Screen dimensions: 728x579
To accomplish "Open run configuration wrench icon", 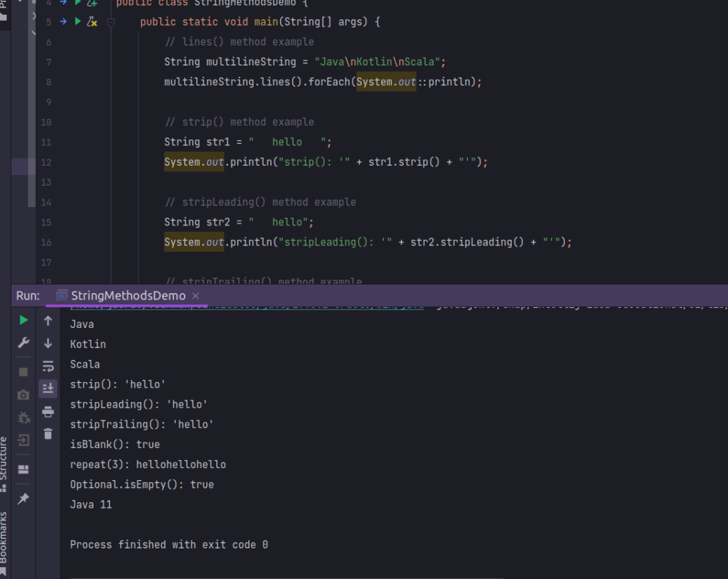I will [23, 343].
